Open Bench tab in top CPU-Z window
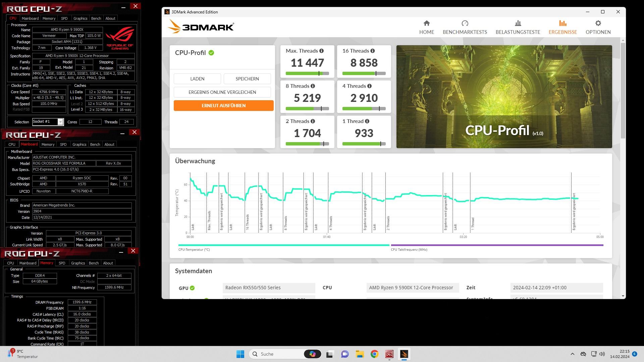644x362 pixels. tap(96, 18)
